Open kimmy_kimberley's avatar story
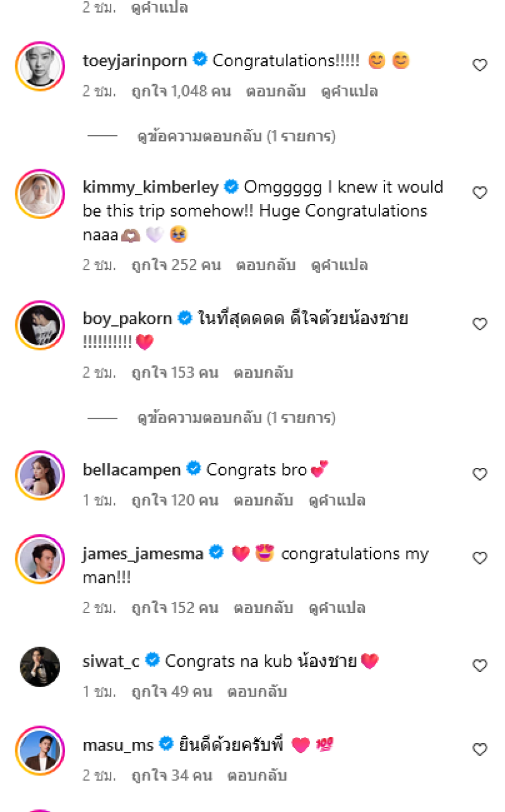 pos(39,193)
